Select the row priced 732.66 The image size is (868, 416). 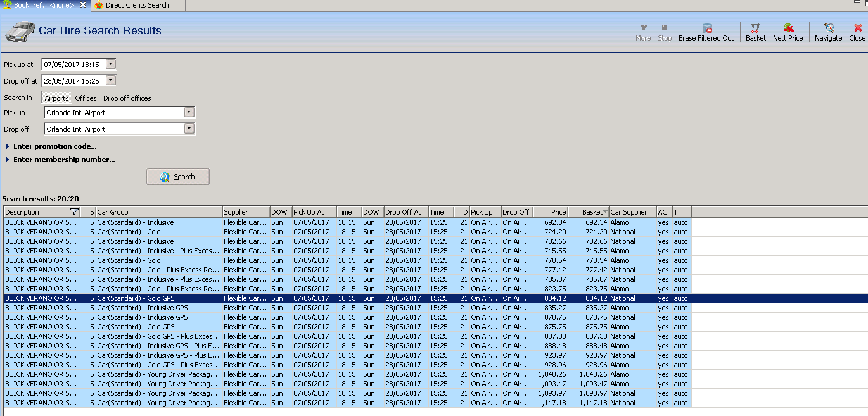point(347,241)
